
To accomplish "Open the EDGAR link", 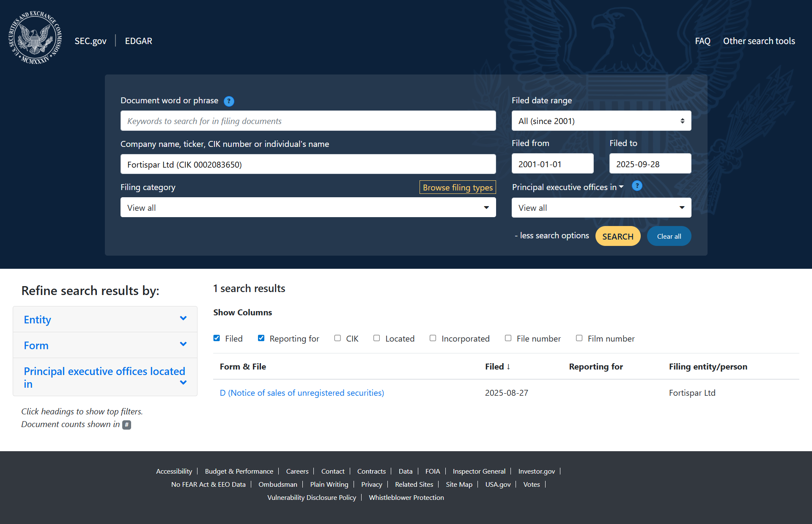I will 138,41.
